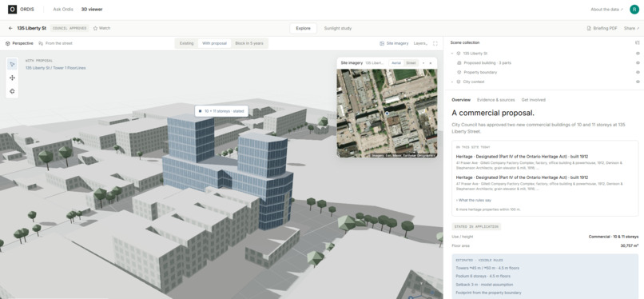This screenshot has height=299, width=644.
Task: Collapse the 135 Liberty St tree node
Action: pyautogui.click(x=451, y=54)
